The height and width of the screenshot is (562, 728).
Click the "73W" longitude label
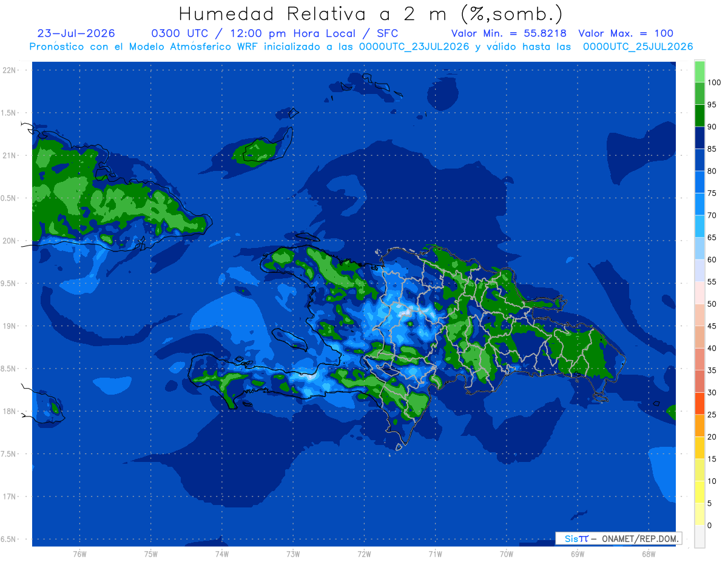point(293,554)
